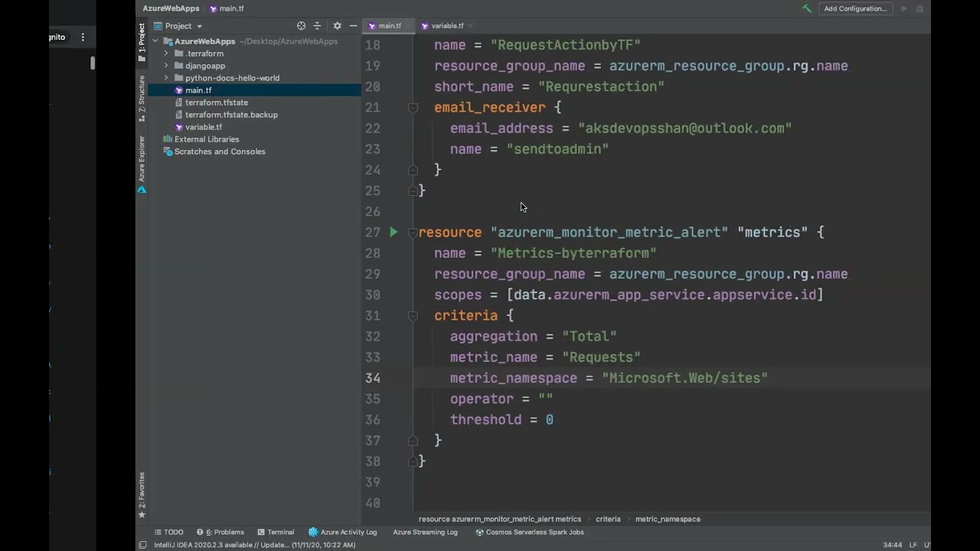Click the scrollbar thumb in left background window
The image size is (980, 551).
(x=93, y=64)
